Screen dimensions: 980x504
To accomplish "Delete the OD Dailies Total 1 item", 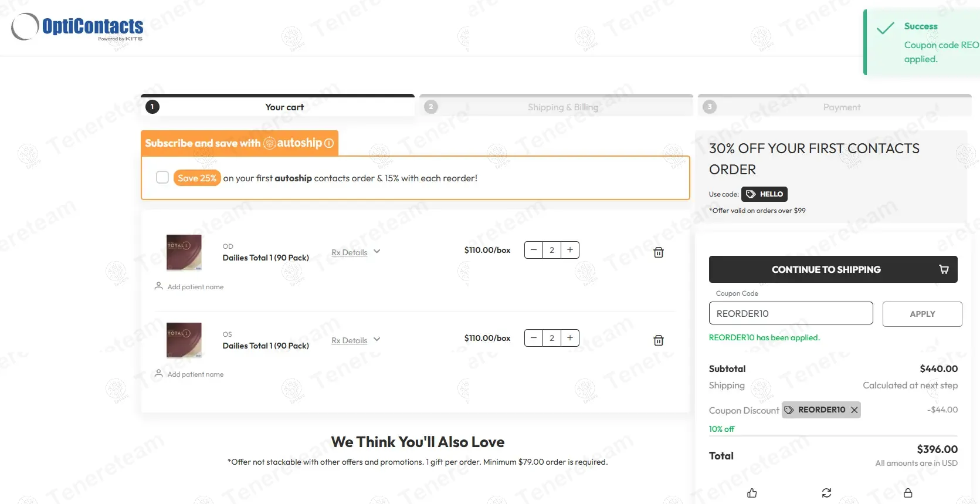I will (659, 252).
